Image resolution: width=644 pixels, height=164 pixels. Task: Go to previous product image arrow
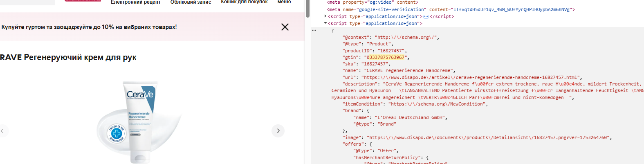[x=2, y=131]
